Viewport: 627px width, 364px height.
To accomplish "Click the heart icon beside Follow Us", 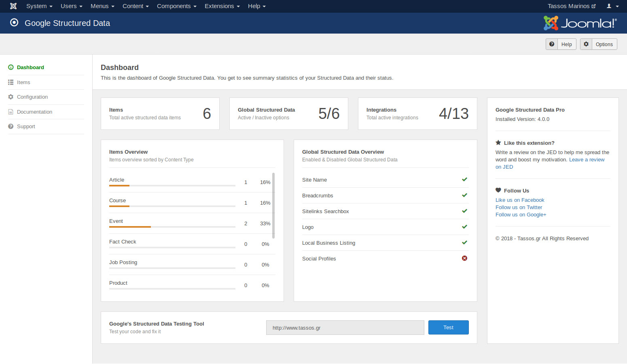I will pyautogui.click(x=498, y=190).
